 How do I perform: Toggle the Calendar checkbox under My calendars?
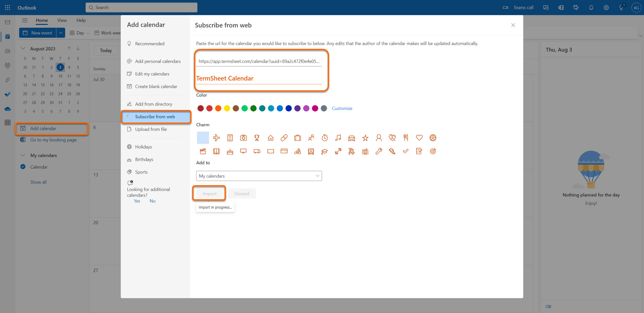23,167
